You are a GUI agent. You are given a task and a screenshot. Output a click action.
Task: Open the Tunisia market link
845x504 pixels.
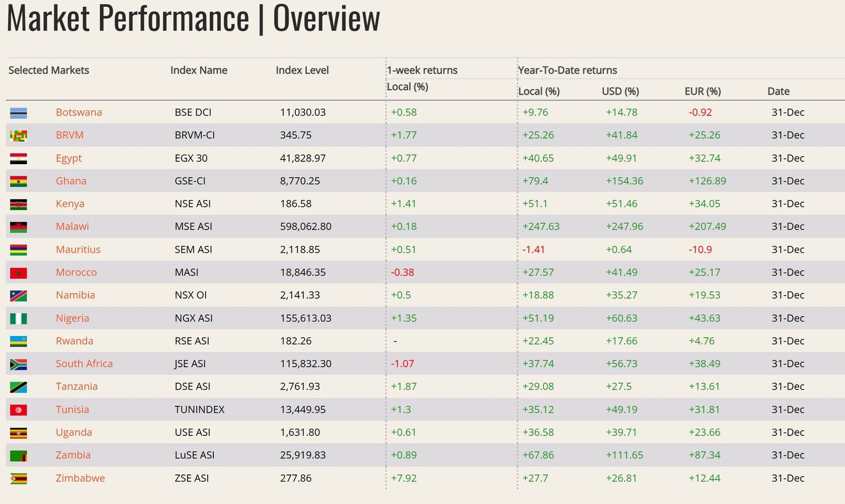pos(72,409)
